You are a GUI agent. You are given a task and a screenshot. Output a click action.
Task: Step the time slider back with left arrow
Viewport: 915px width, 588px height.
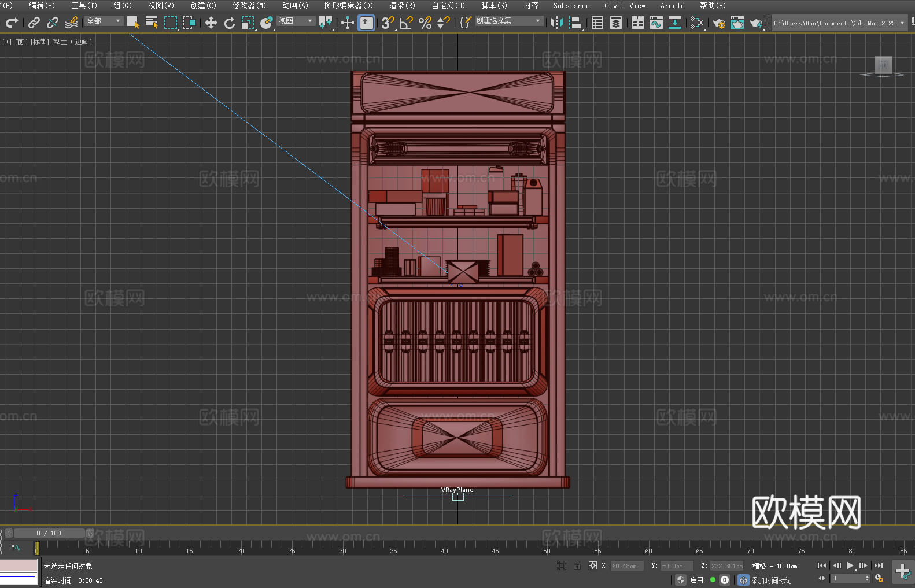[x=9, y=533]
